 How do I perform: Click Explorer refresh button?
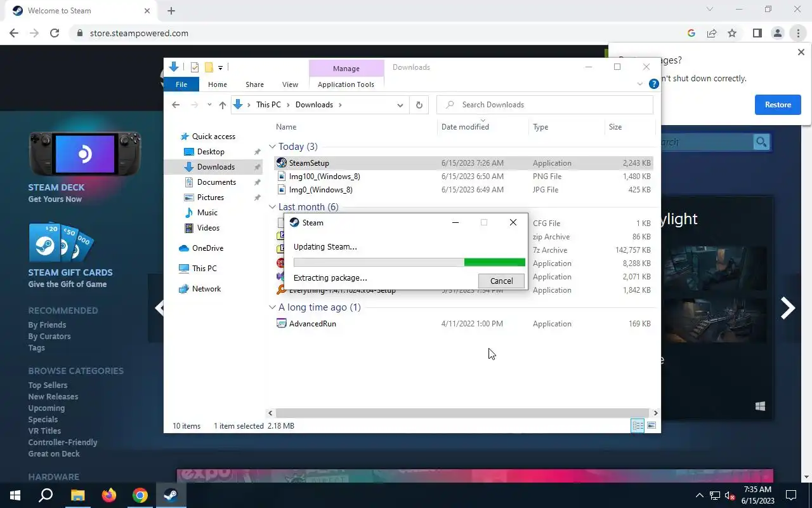[x=419, y=105]
